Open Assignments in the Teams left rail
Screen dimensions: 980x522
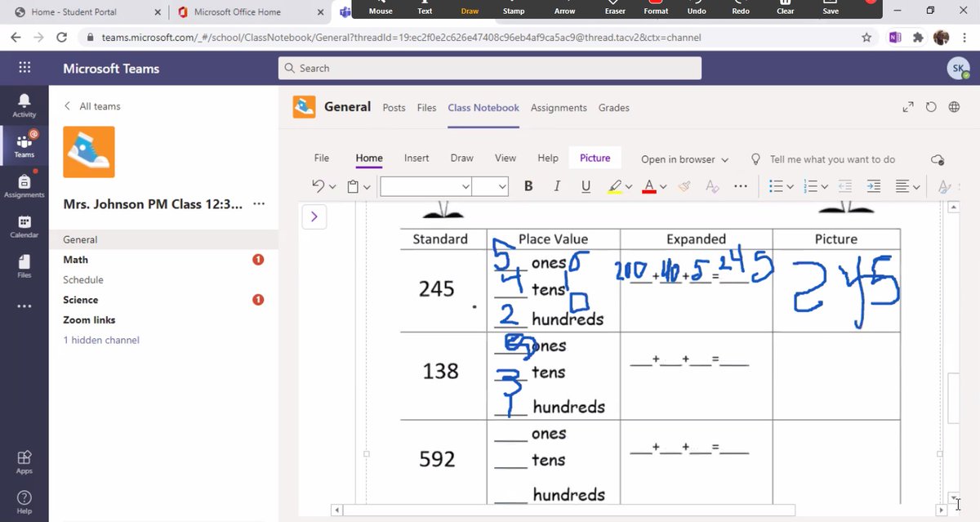(x=24, y=185)
